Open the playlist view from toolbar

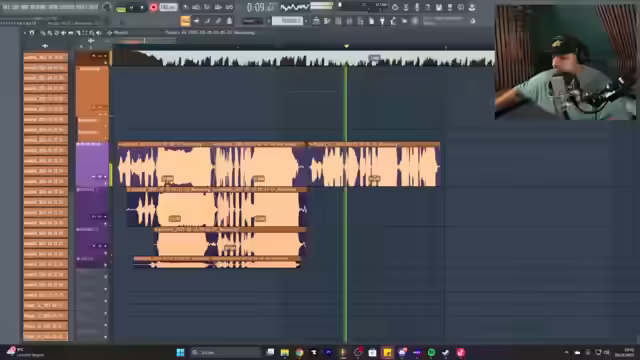coord(316,21)
